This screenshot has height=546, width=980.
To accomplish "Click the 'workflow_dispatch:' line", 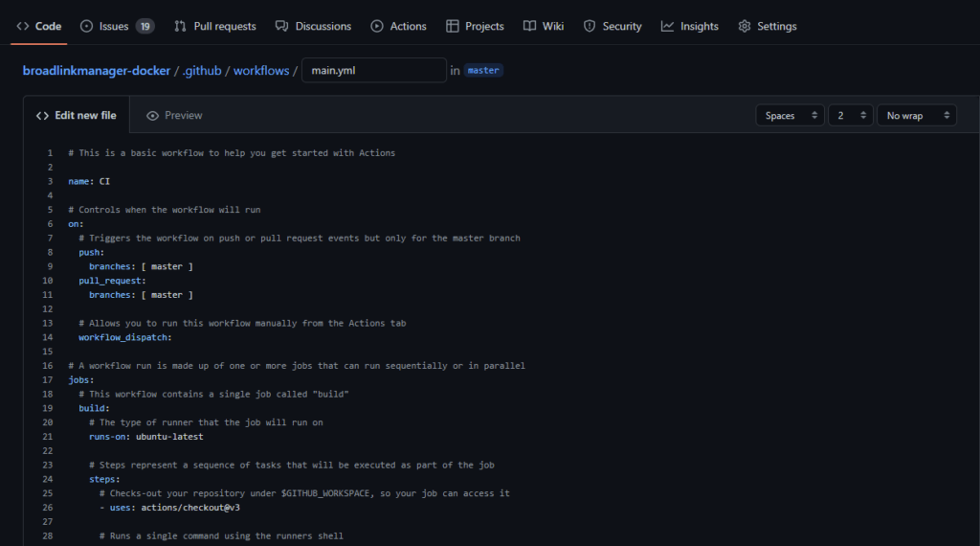I will click(x=125, y=337).
